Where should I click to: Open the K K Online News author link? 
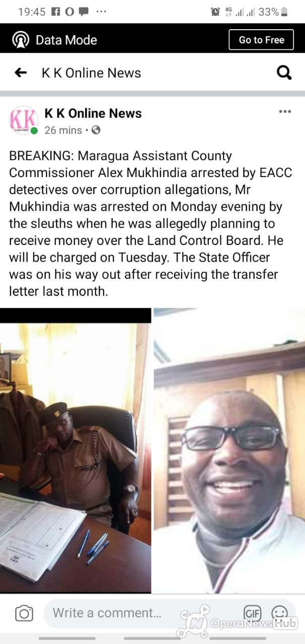93,113
